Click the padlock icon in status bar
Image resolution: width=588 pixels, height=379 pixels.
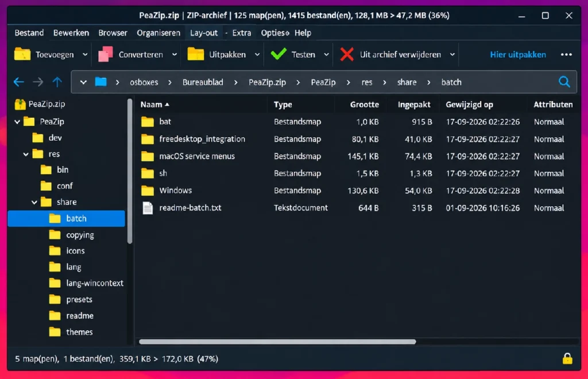point(567,359)
